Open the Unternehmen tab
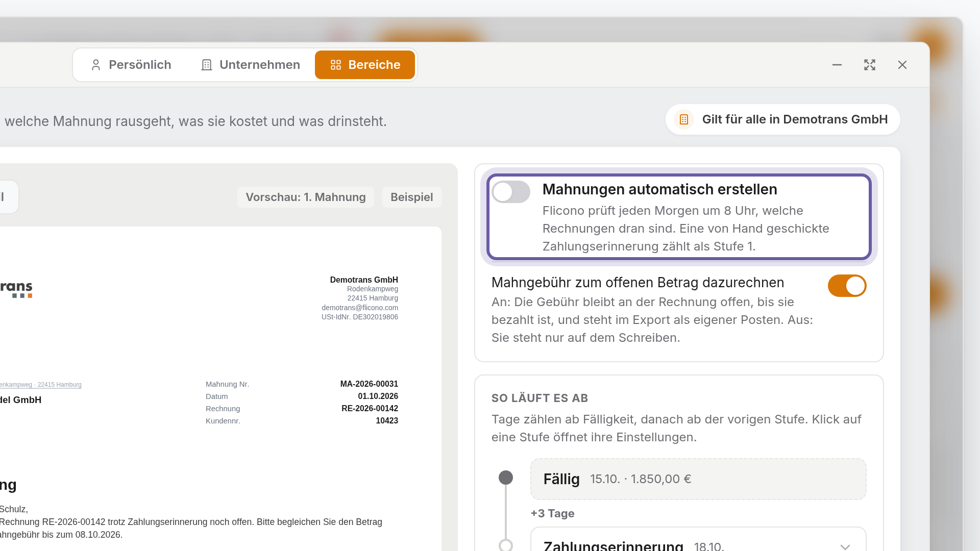 [250, 65]
